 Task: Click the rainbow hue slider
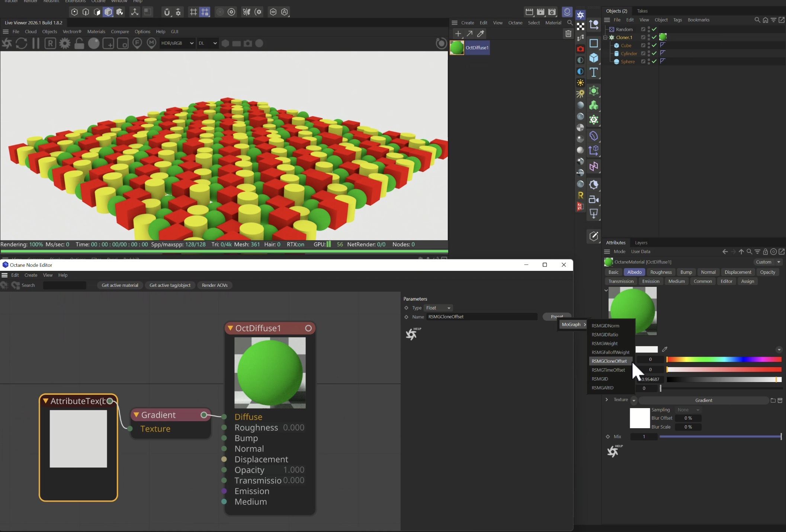[x=724, y=359]
